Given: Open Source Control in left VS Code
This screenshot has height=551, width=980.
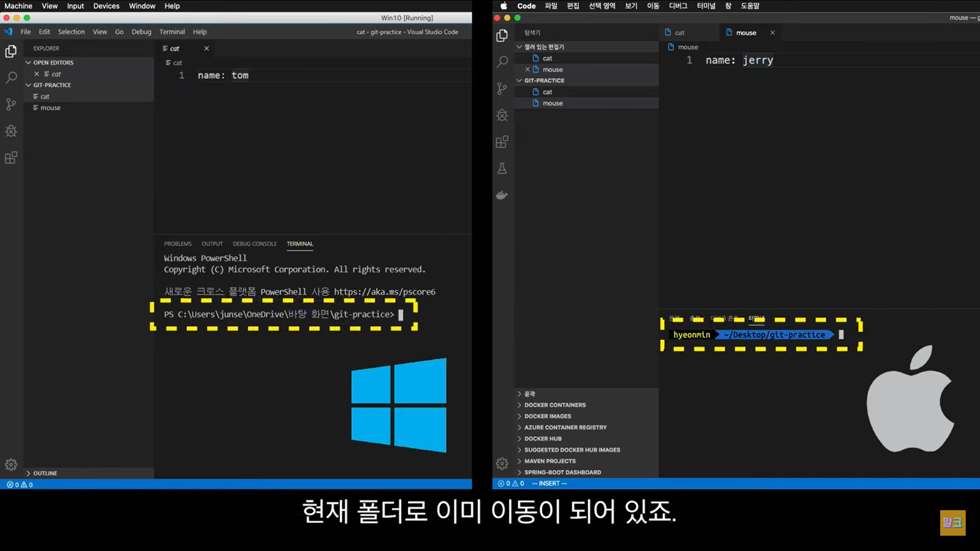Looking at the screenshot, I should coord(11,105).
